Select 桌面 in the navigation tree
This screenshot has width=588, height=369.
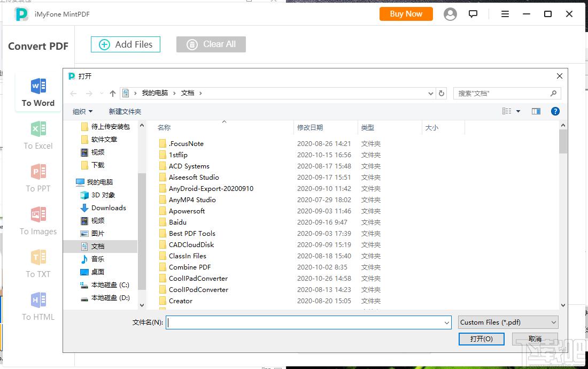92,272
